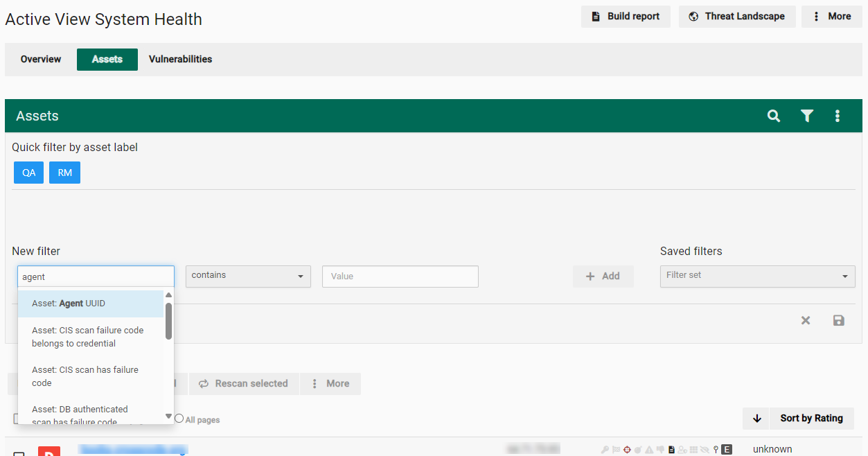Viewport: 868px width, 456px height.
Task: Toggle the QA asset label filter
Action: coord(29,173)
